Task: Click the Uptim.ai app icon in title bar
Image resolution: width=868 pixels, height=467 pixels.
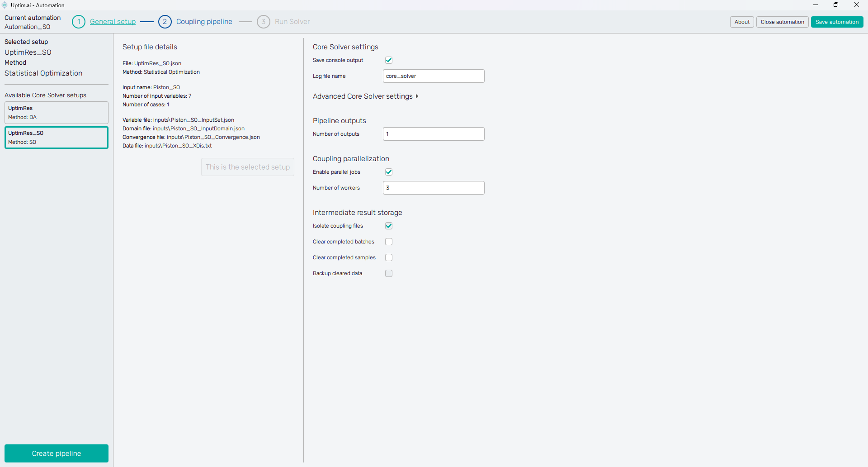Action: (x=5, y=5)
